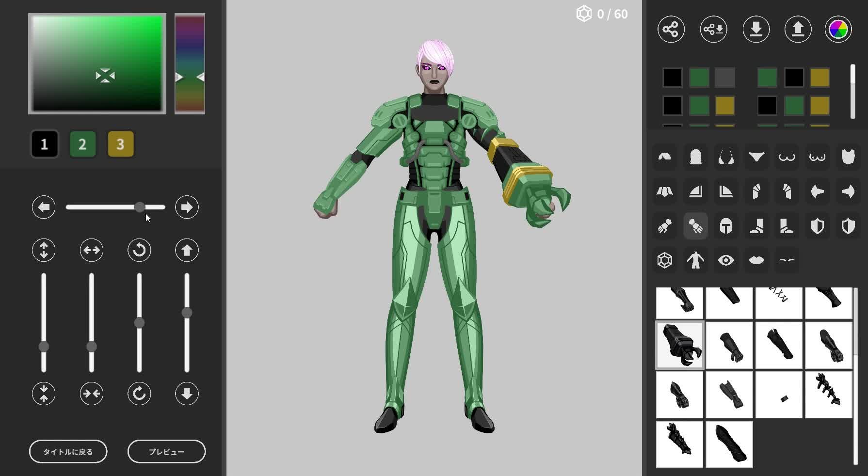868x476 pixels.
Task: Open the rainbow color wheel button
Action: pyautogui.click(x=838, y=29)
